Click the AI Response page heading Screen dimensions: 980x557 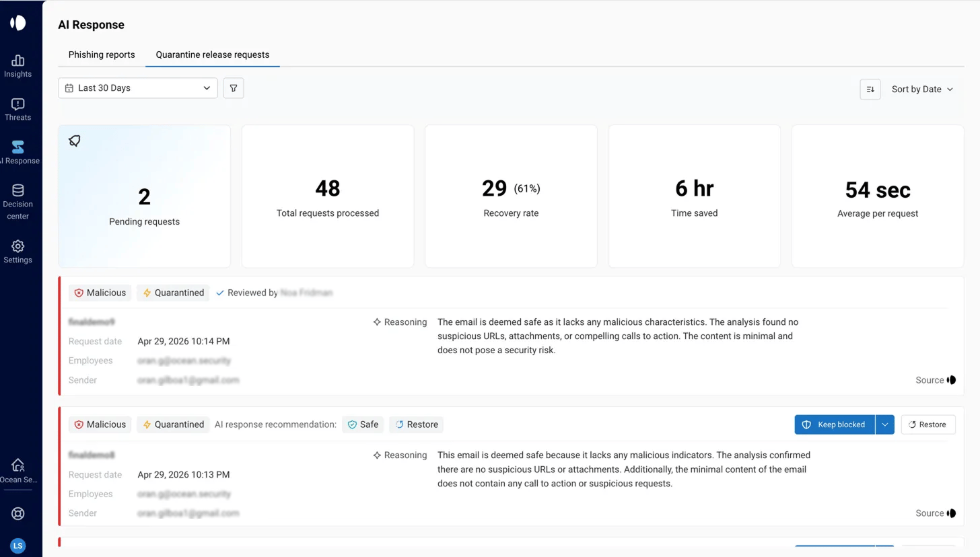pos(92,25)
